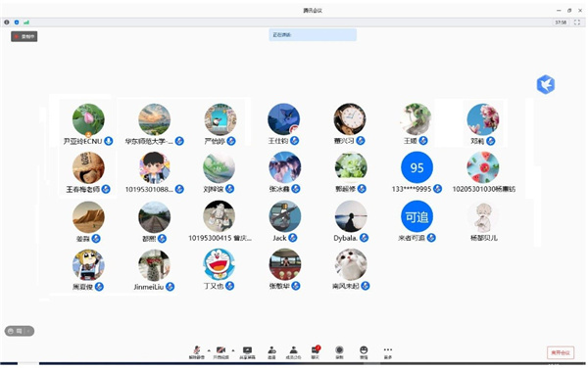Open the share screen tool

pos(247,352)
